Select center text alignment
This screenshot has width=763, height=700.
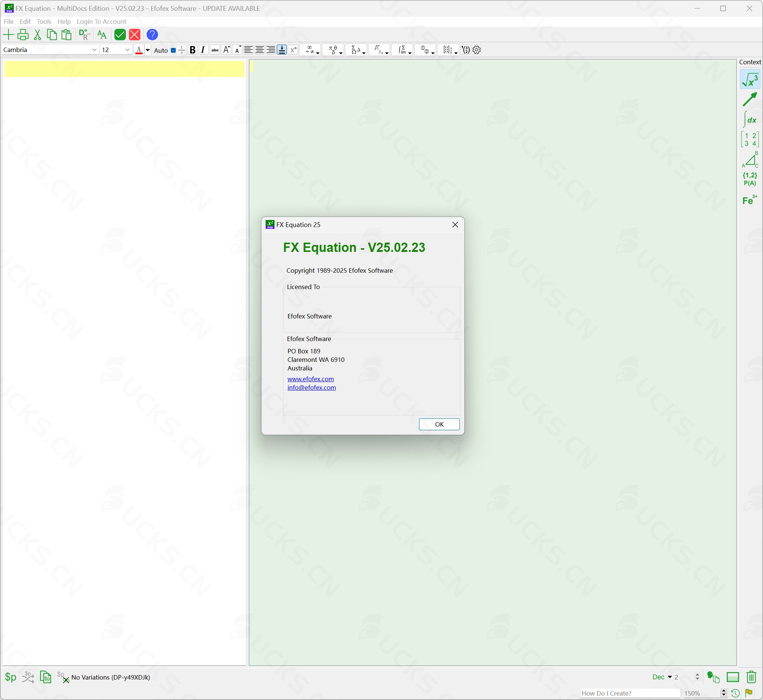tap(260, 50)
